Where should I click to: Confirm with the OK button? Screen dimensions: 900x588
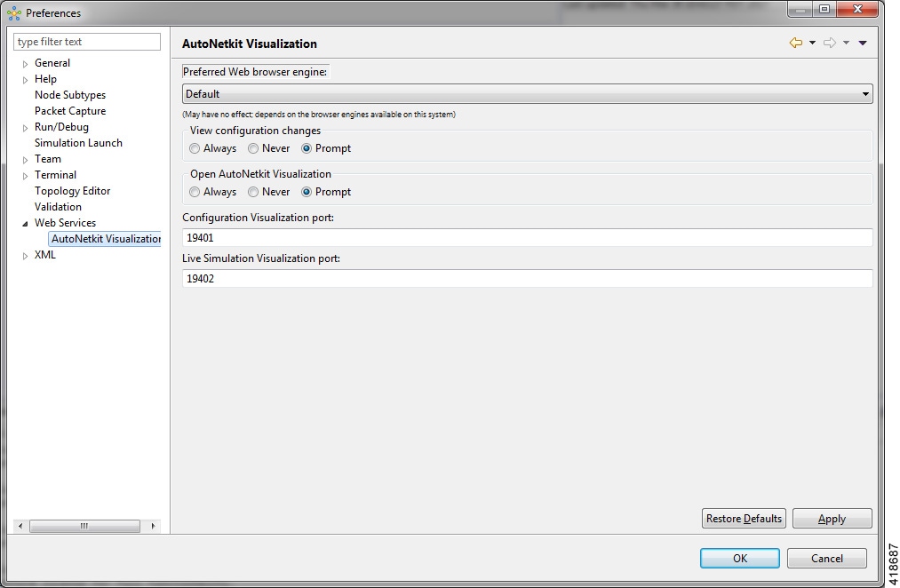coord(740,558)
